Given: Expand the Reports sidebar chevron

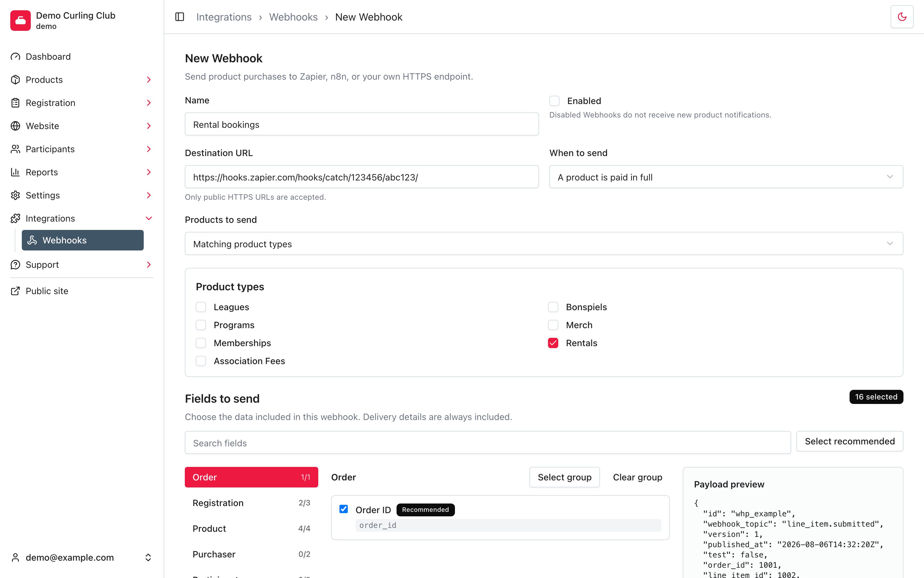Looking at the screenshot, I should pos(149,172).
